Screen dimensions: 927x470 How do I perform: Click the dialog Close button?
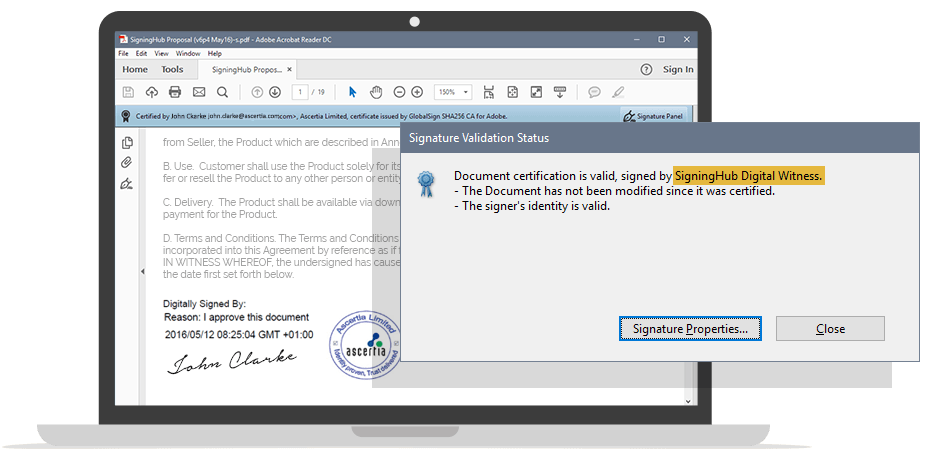830,329
